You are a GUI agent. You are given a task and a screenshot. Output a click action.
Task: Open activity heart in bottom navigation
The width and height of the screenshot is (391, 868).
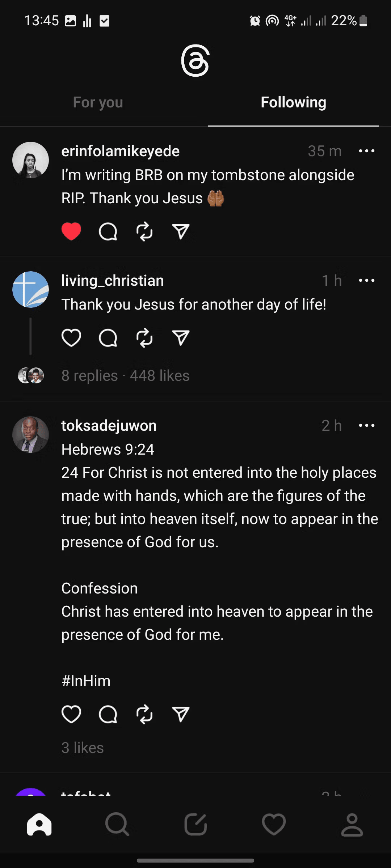274,825
